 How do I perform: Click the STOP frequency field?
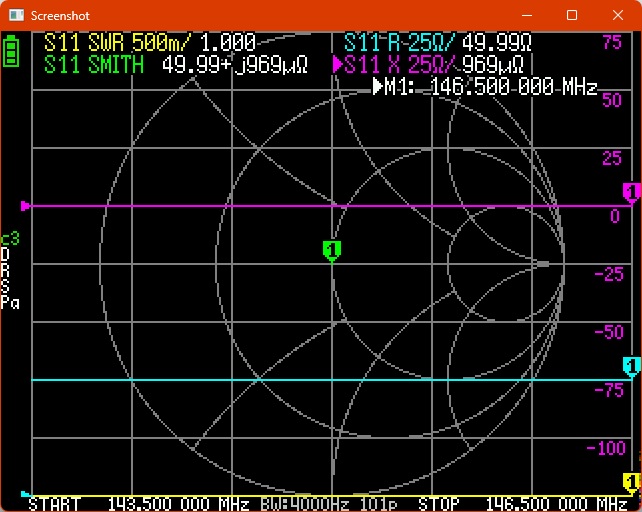point(520,503)
